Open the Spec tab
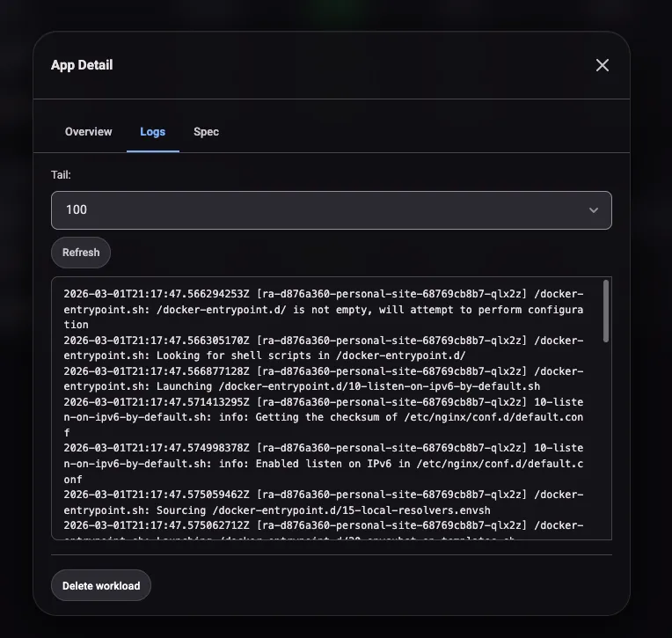This screenshot has width=672, height=638. 206,132
